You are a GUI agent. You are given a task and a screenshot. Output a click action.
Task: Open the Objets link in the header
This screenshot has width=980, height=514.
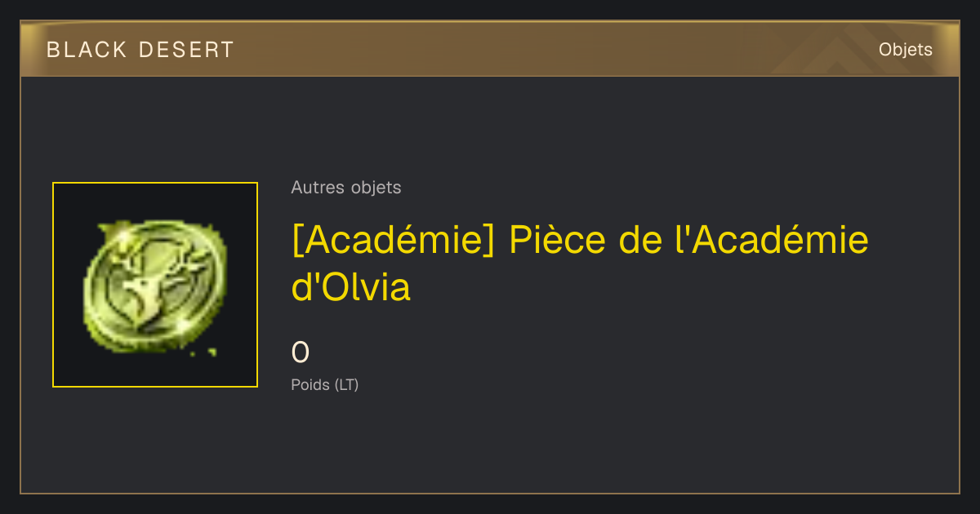click(905, 50)
